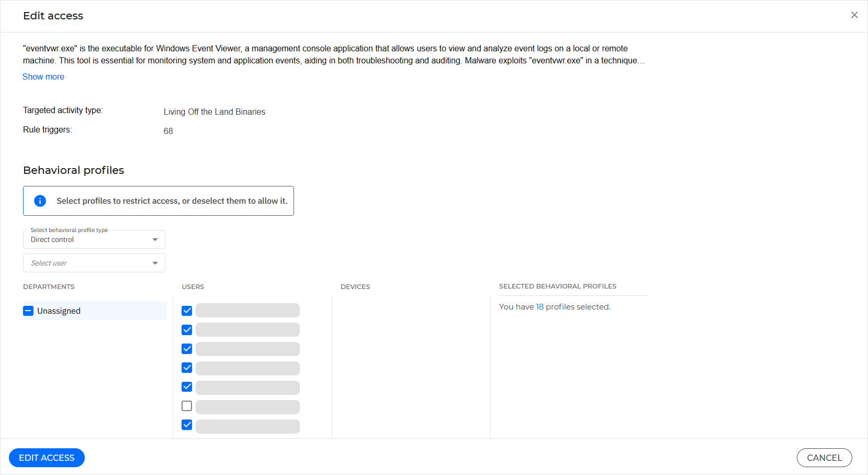The height and width of the screenshot is (475, 868).
Task: Click the Living Off the Land Binaries value
Action: coord(215,112)
